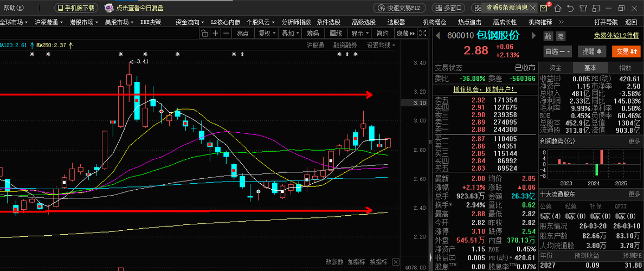Click 返回 return button
Viewport: 644px width, 271px height.
click(x=631, y=22)
